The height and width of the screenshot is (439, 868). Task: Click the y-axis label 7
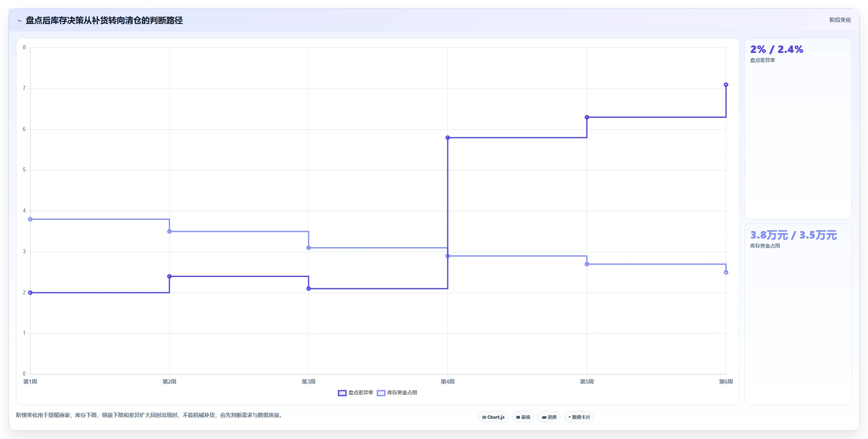click(24, 88)
